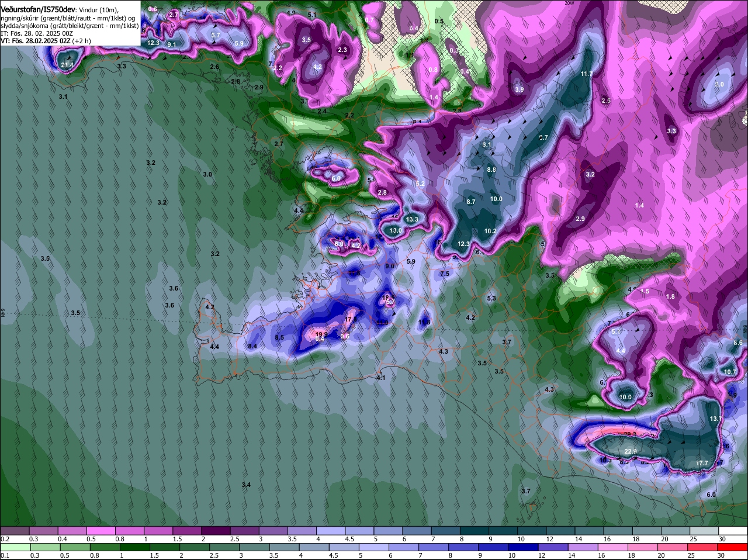Click the 13.0 precipitation value
Screen dimensions: 748x560
(396, 231)
